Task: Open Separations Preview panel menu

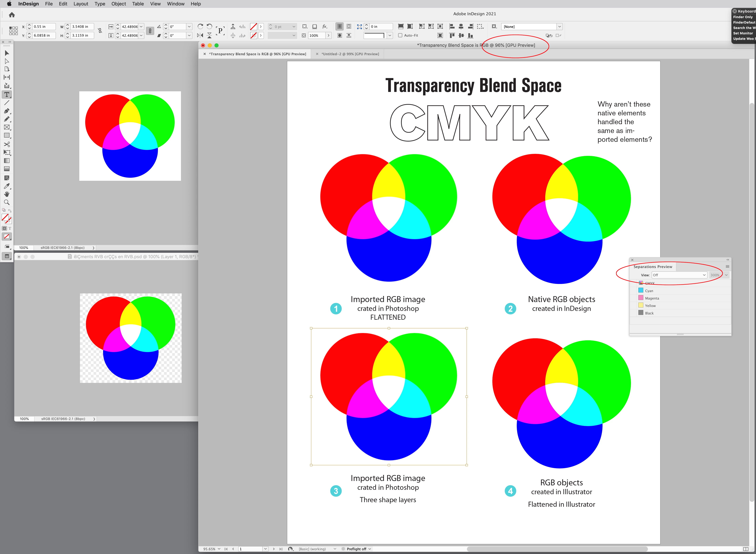Action: point(727,267)
